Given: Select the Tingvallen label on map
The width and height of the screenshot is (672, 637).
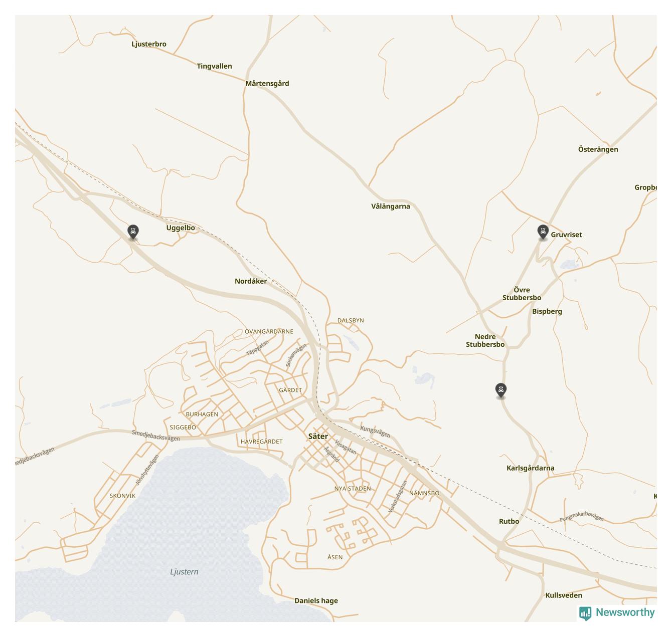Looking at the screenshot, I should coord(214,66).
